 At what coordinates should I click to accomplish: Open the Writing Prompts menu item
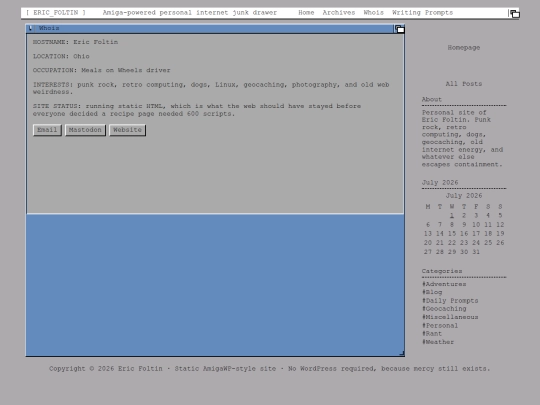(422, 13)
